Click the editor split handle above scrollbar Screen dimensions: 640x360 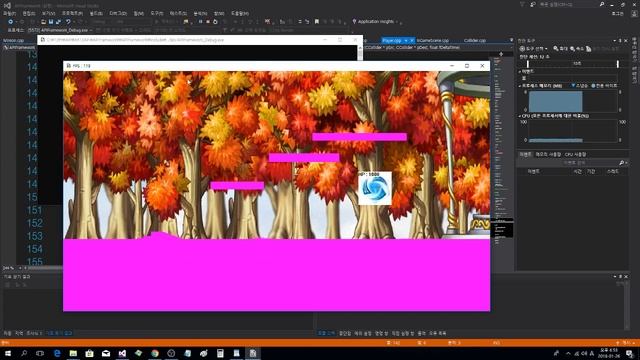(501, 54)
